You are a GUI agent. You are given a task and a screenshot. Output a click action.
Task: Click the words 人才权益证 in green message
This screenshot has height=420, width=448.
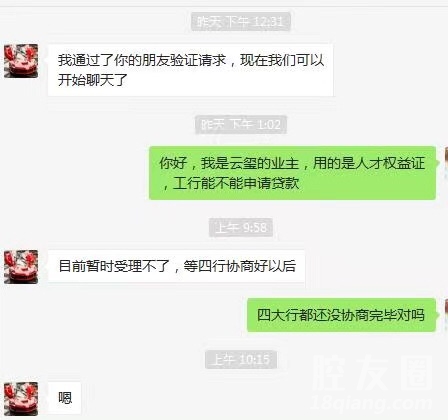[390, 163]
